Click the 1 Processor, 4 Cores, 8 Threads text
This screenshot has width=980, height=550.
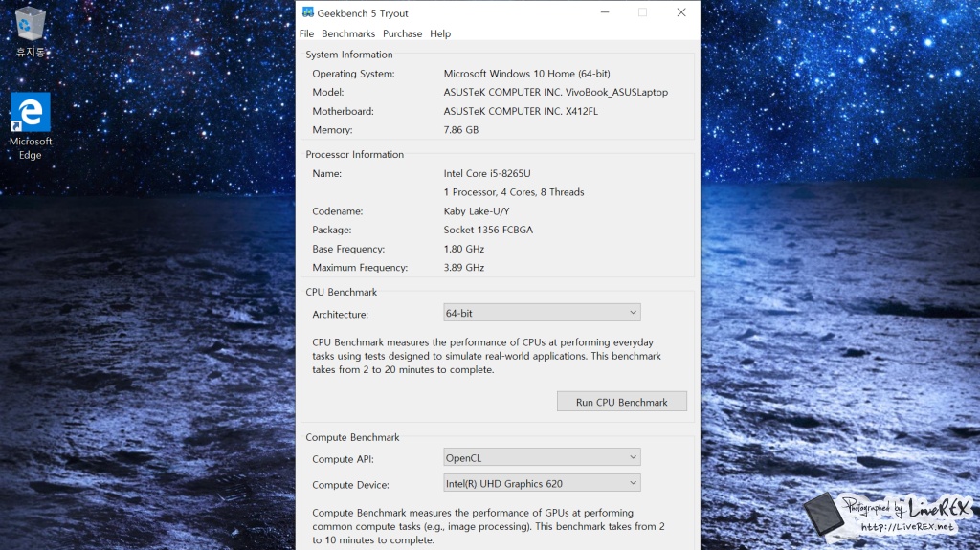click(x=514, y=192)
